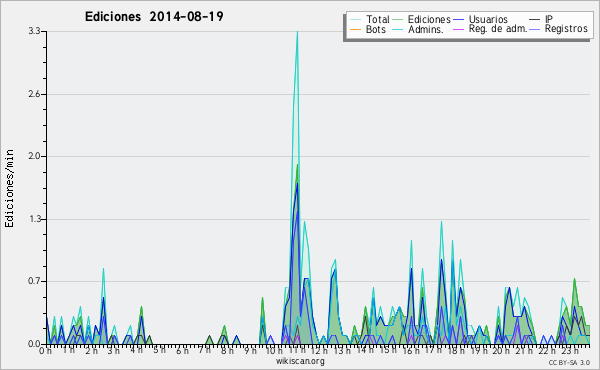Click the wikiscan.org text below chart
The height and width of the screenshot is (370, 600).
300,361
